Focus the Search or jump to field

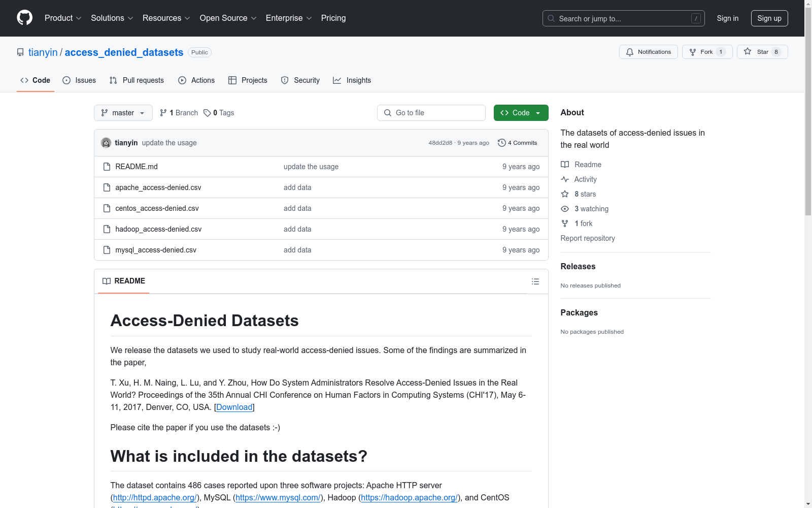(624, 18)
